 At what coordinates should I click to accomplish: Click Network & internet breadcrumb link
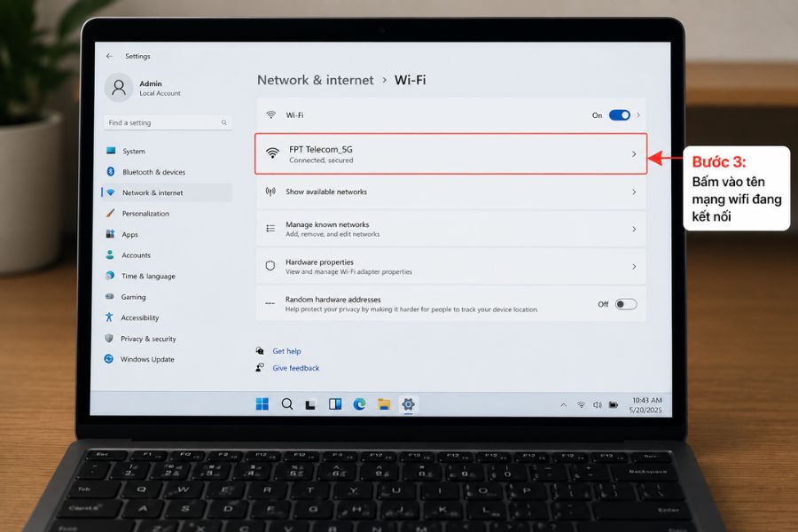[x=315, y=80]
